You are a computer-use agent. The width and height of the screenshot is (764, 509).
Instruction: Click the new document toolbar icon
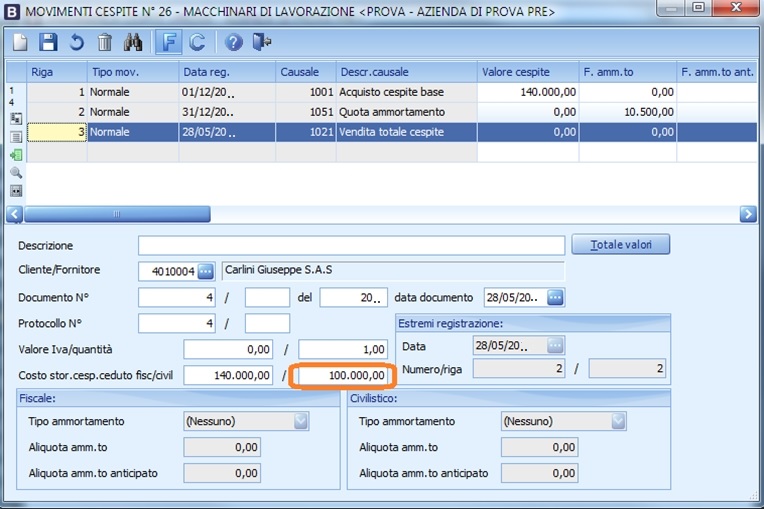(x=20, y=42)
